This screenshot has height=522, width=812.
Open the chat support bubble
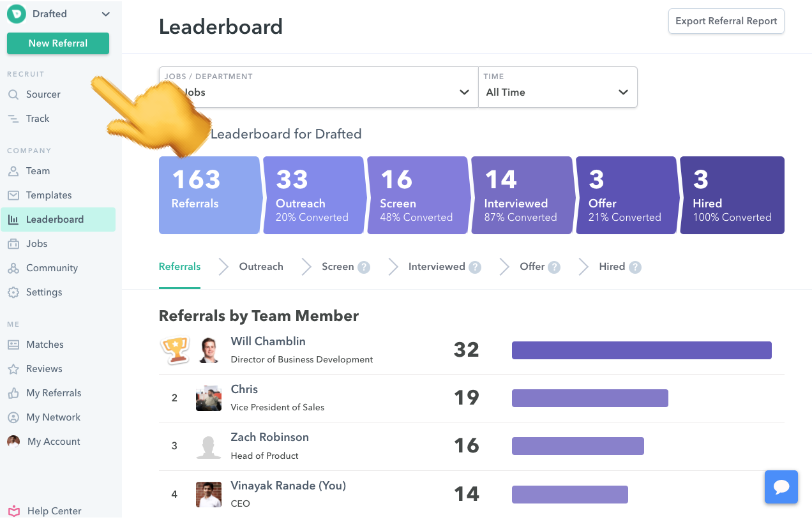click(781, 488)
